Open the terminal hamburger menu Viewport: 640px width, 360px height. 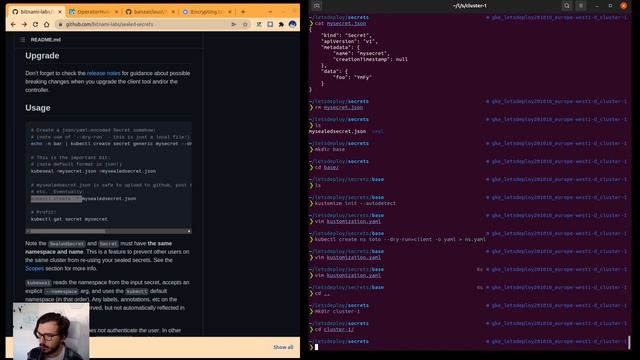tap(581, 6)
